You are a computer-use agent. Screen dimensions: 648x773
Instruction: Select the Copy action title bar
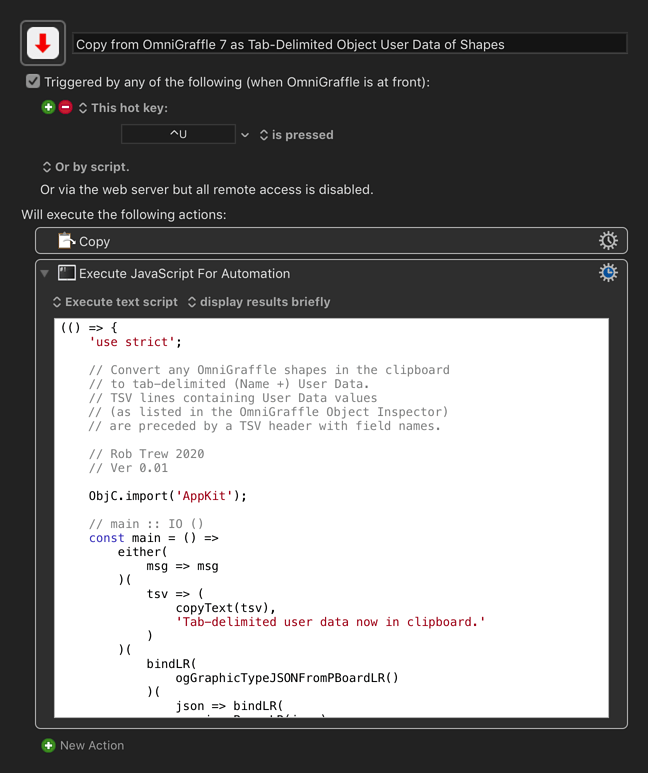[330, 241]
